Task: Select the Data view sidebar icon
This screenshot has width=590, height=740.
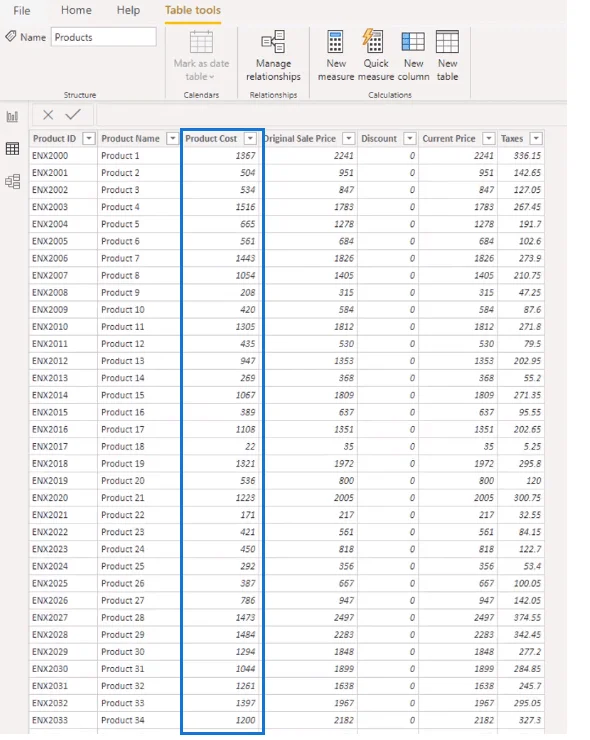Action: [x=12, y=149]
